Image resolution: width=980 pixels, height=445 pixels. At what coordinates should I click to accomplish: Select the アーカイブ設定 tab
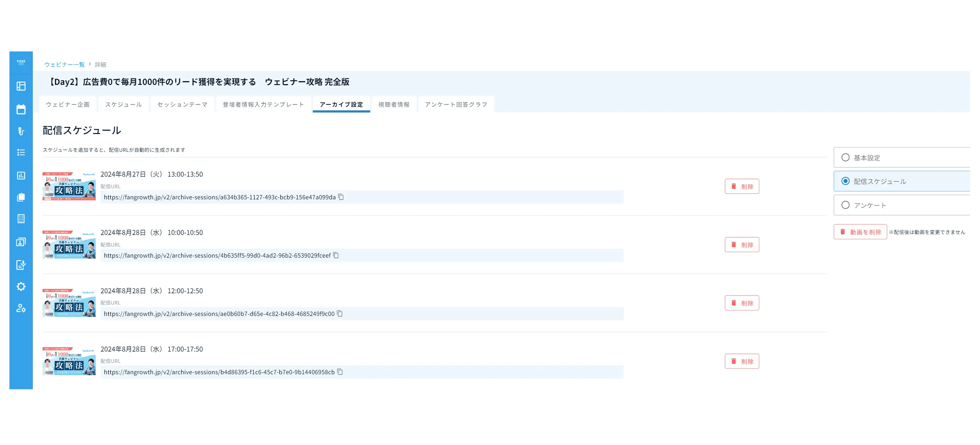pos(341,105)
